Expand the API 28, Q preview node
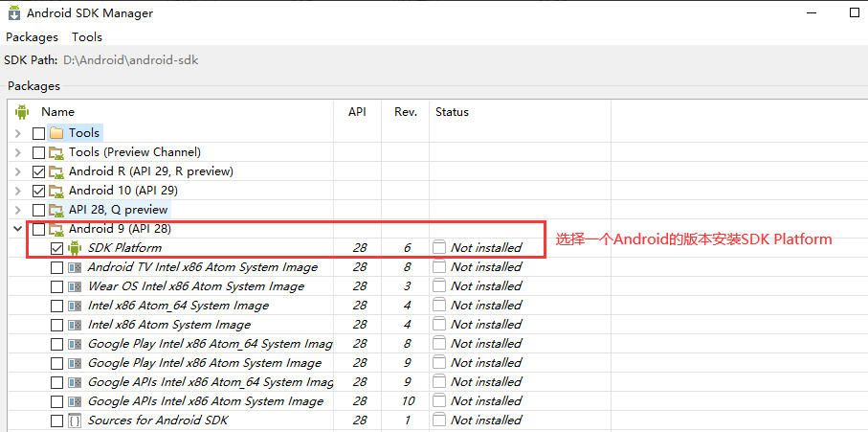This screenshot has height=432, width=868. point(18,211)
